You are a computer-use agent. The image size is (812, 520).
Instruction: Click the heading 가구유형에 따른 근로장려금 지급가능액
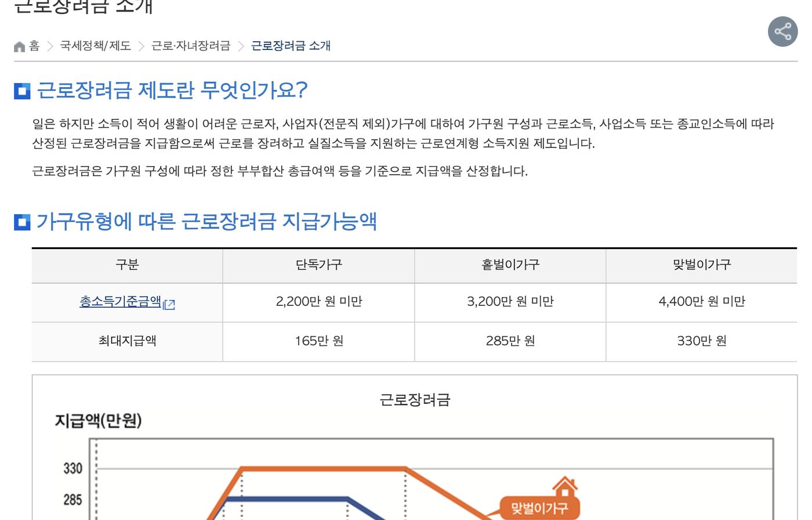207,222
